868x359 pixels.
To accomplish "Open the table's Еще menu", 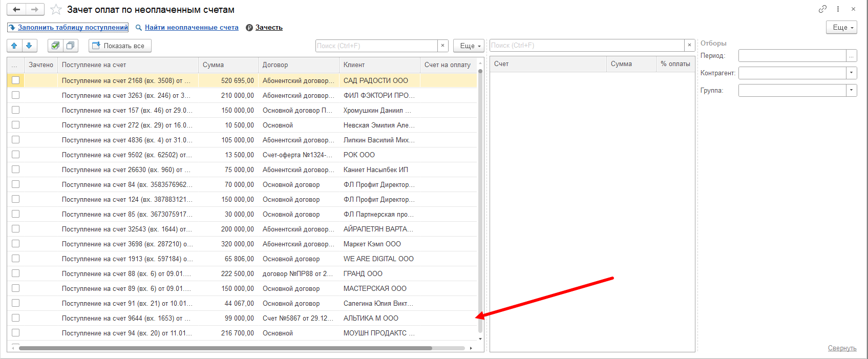I will point(469,46).
